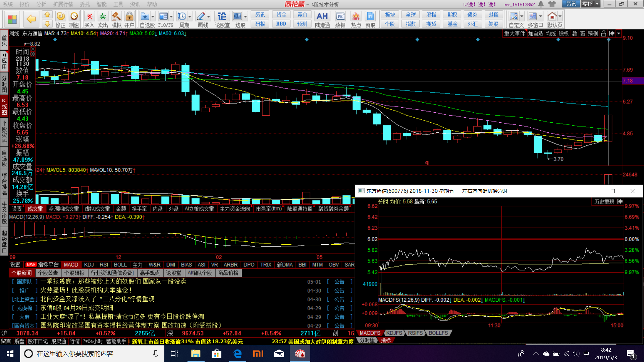Select the 画线 pencil drawing tool
The image size is (644, 362).
point(201,16)
